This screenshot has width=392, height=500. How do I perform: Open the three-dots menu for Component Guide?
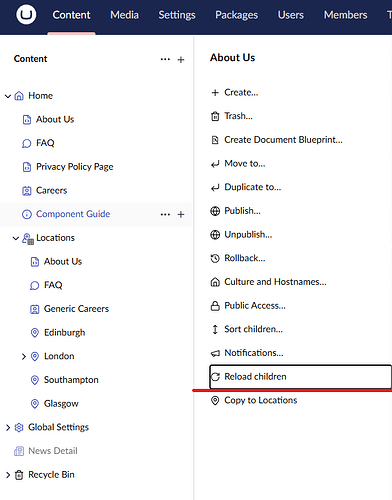click(x=165, y=214)
